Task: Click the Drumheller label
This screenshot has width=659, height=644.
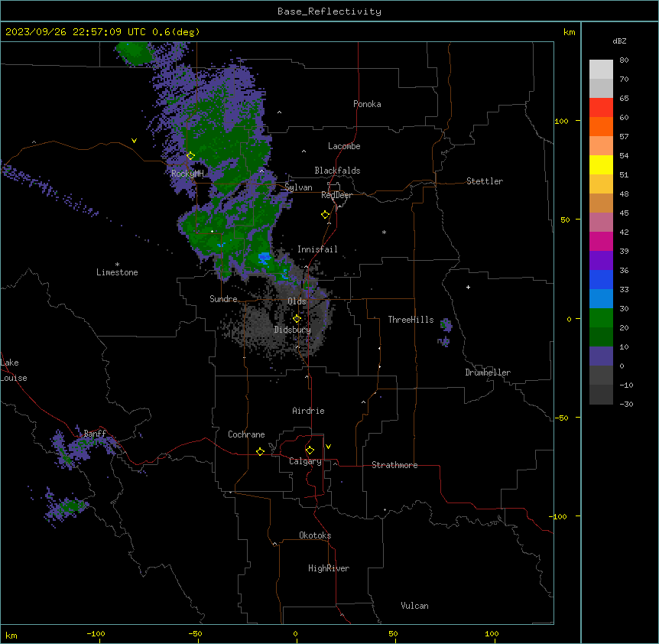Action: pyautogui.click(x=488, y=372)
